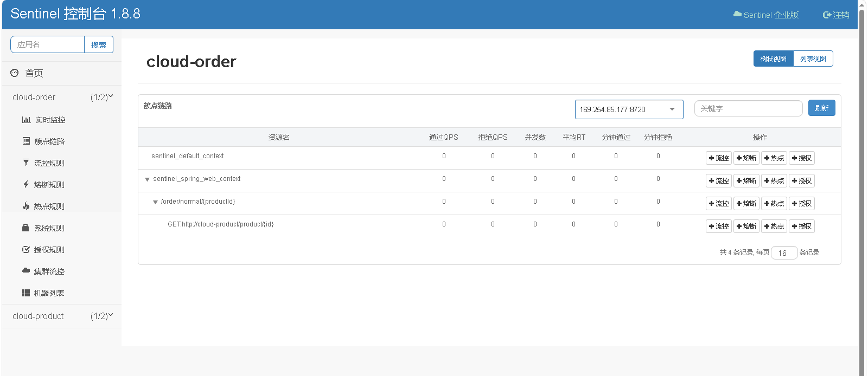Go to 熔断规则 page

coord(49,185)
